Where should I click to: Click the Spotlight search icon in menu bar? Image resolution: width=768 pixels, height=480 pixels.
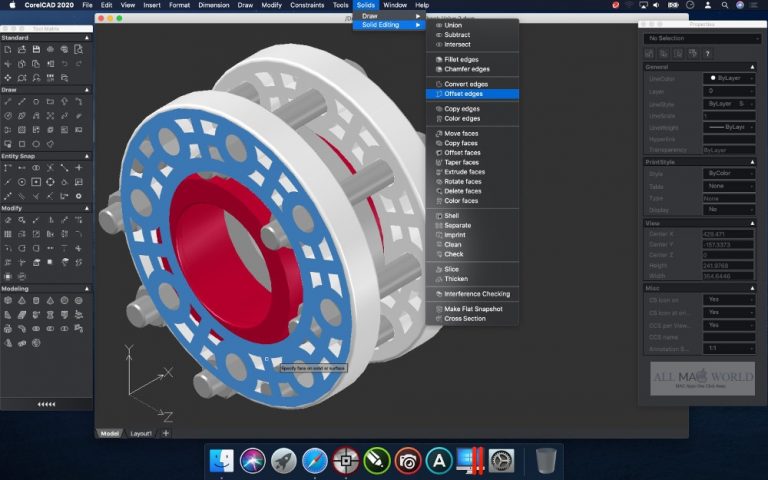724,5
